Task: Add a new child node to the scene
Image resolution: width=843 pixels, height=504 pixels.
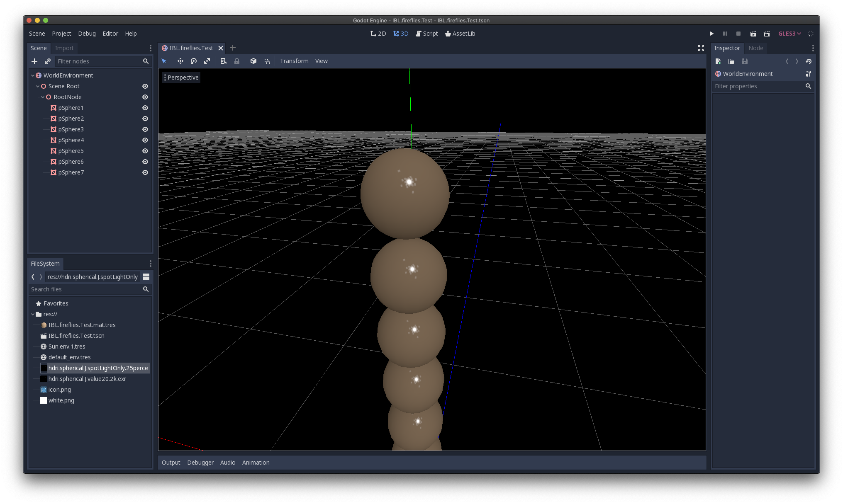Action: click(x=34, y=61)
